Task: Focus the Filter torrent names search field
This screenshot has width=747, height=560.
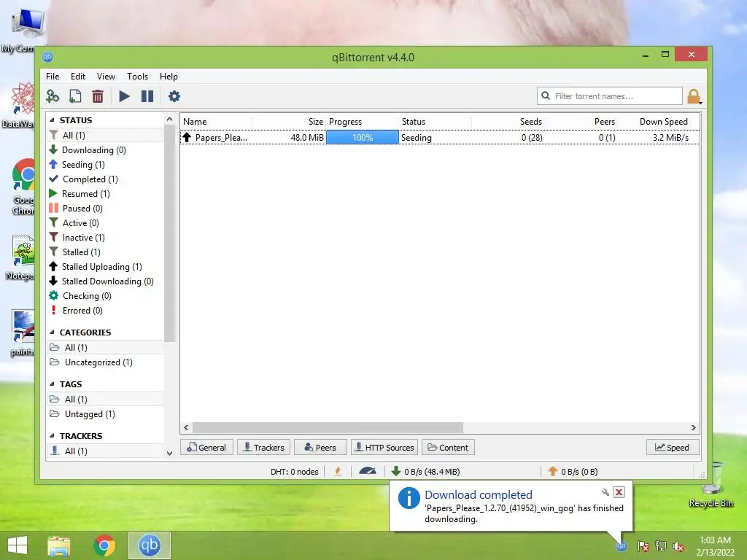Action: 609,96
